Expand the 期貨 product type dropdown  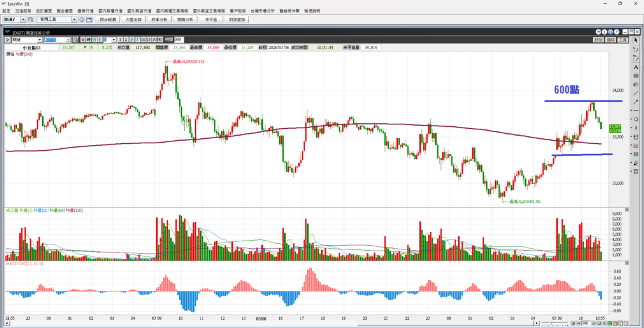tap(39, 40)
